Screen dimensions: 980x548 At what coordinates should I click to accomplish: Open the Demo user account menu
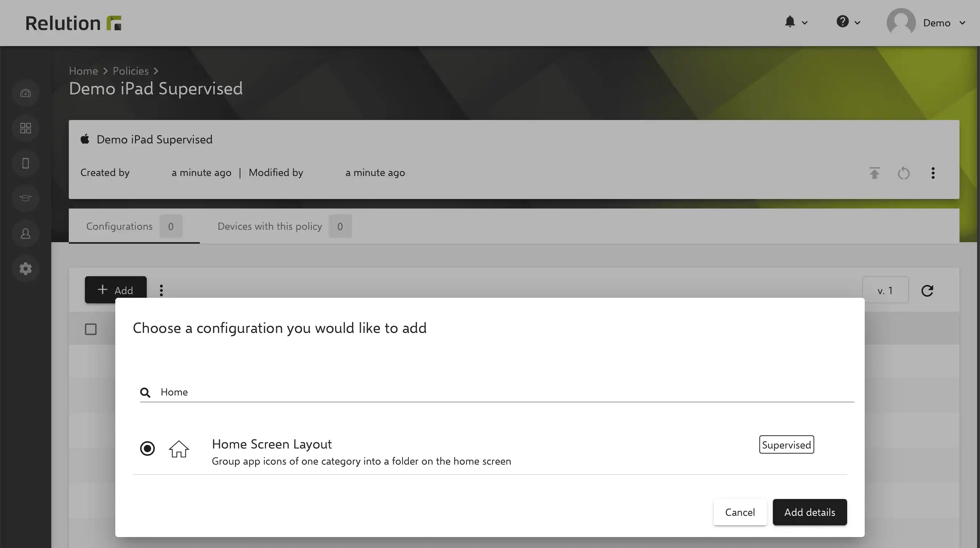click(926, 23)
